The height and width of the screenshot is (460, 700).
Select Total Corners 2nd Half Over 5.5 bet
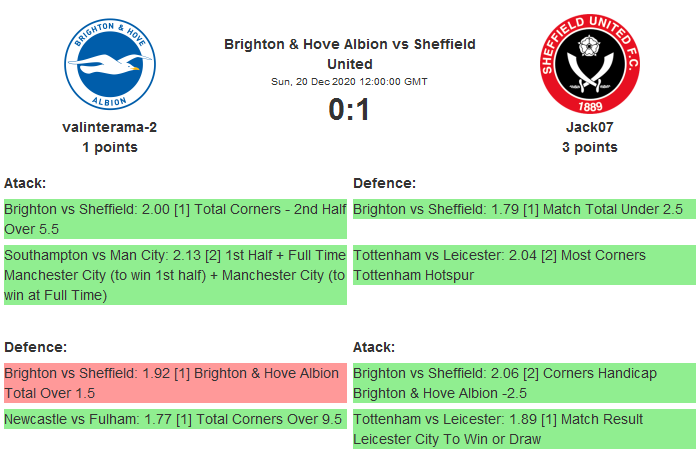pos(175,219)
